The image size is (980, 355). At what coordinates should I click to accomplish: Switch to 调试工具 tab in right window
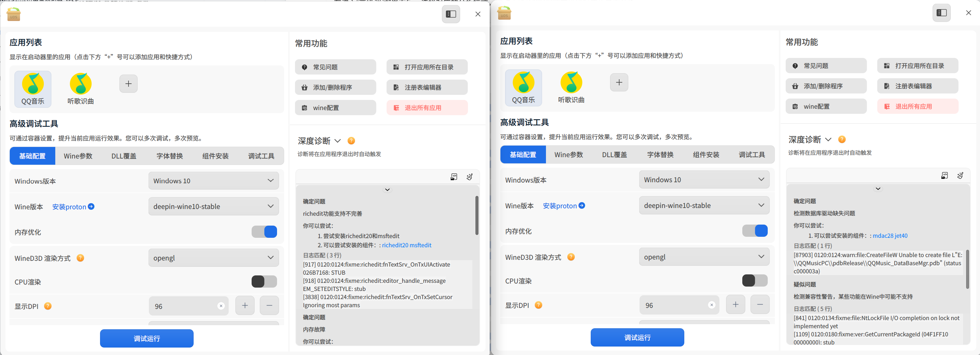point(752,155)
